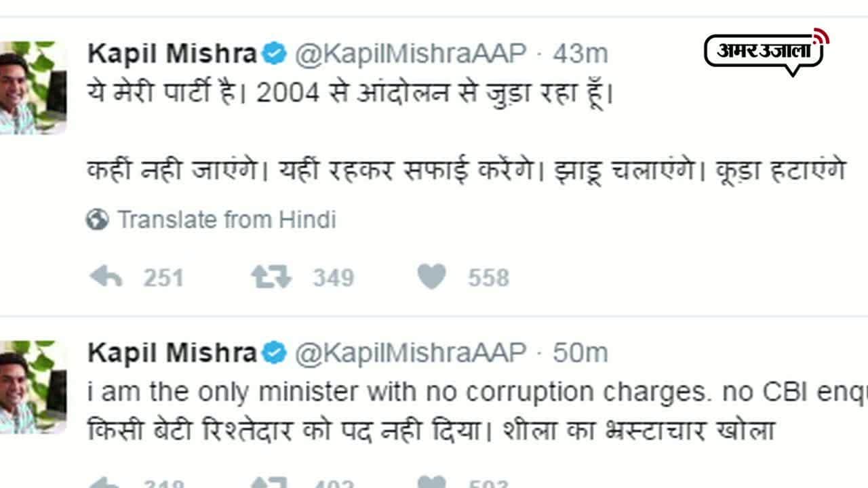The width and height of the screenshot is (868, 488).
Task: Open profile photo on the first tweet
Action: coord(33,88)
